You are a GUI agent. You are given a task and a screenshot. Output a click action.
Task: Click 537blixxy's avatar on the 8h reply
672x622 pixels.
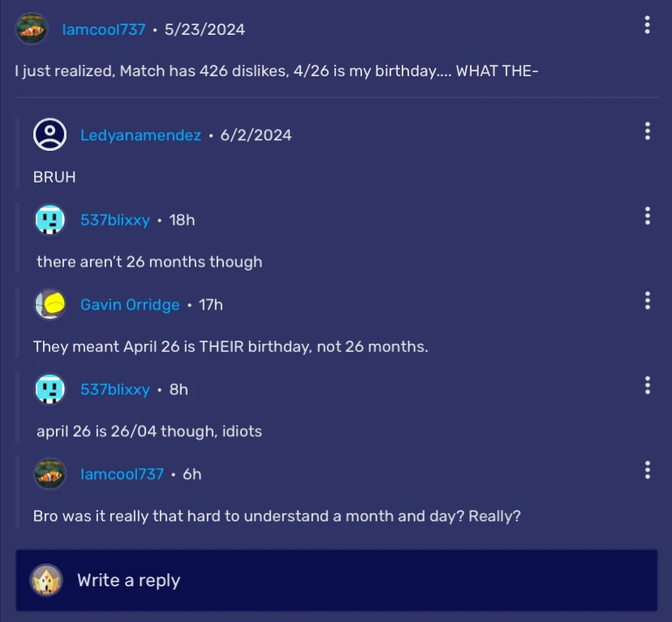click(50, 389)
